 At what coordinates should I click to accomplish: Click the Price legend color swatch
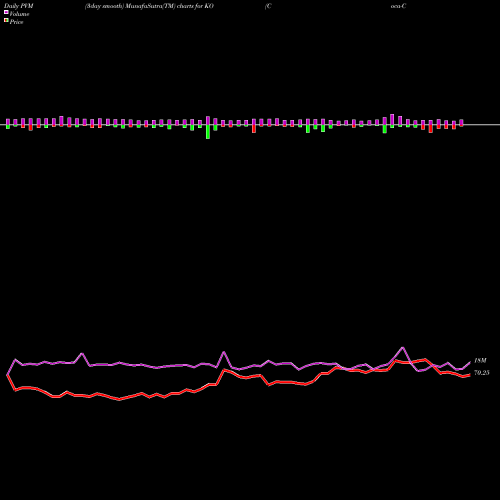pos(6,21)
